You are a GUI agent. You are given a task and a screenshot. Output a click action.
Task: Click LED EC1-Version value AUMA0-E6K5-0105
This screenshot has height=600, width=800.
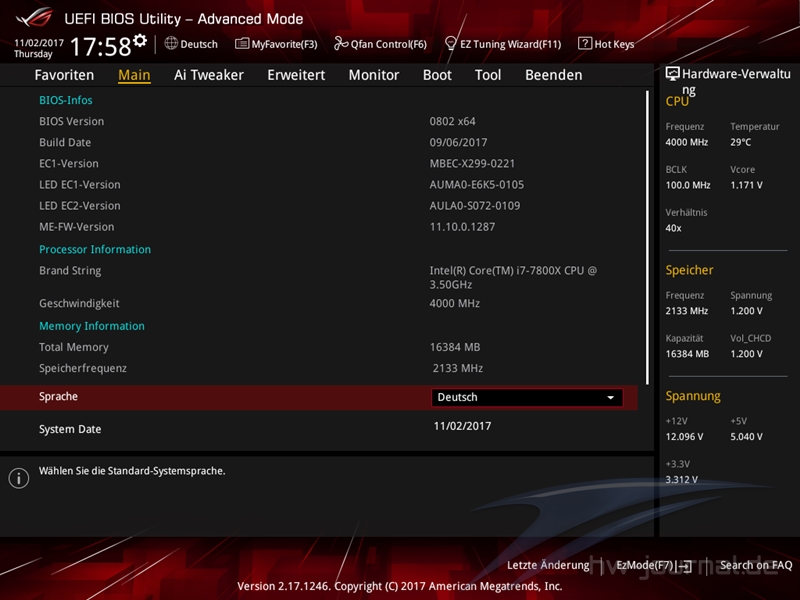[477, 185]
